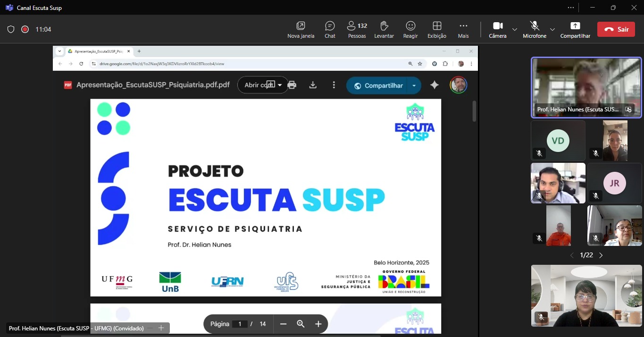The image size is (644, 337).
Task: Click the zoom-out minus button in PDF viewer
Action: [283, 324]
